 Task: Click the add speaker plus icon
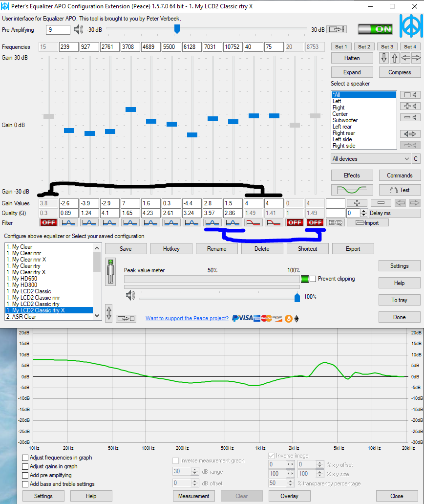coord(410,106)
